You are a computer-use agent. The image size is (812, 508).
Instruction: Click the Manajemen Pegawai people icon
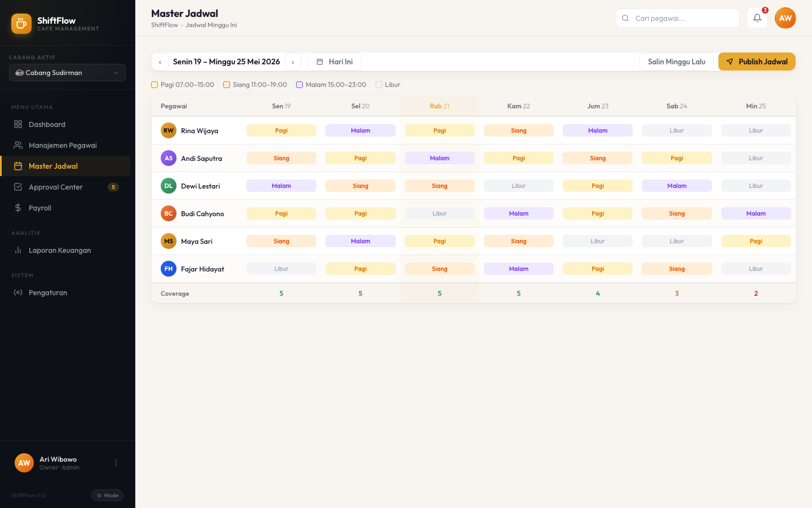point(18,145)
